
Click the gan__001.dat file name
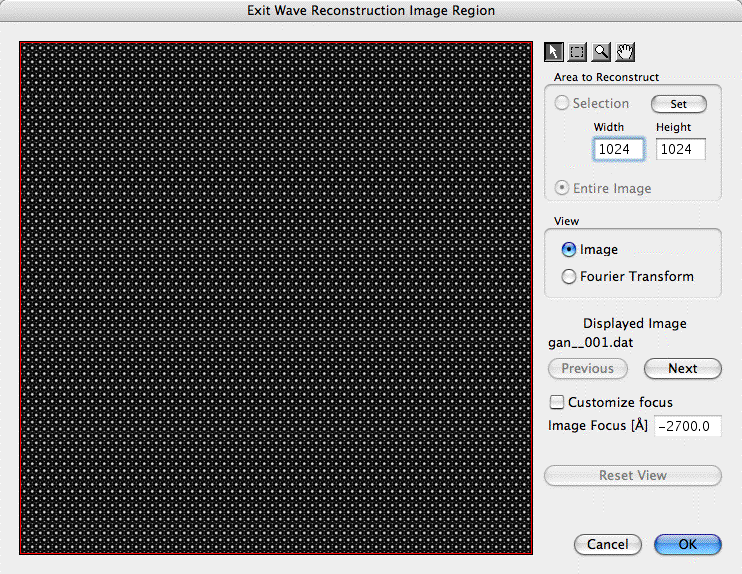(x=591, y=343)
